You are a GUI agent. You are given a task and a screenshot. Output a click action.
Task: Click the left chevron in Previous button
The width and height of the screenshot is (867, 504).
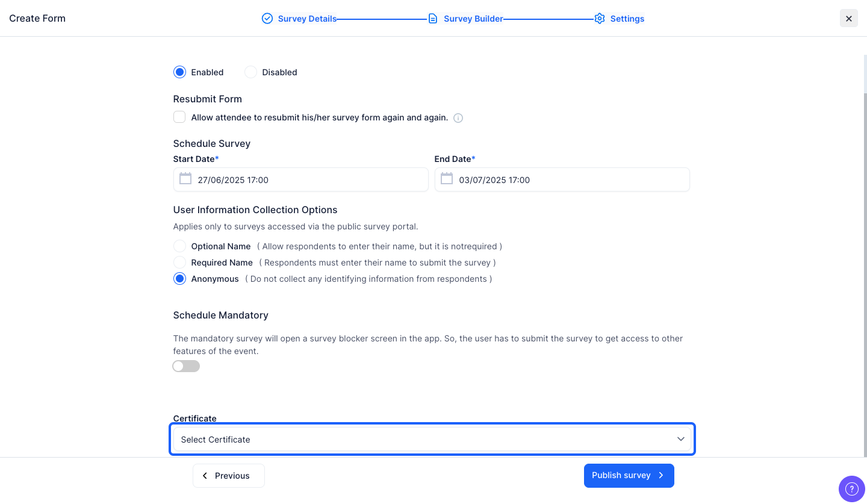[x=205, y=476]
